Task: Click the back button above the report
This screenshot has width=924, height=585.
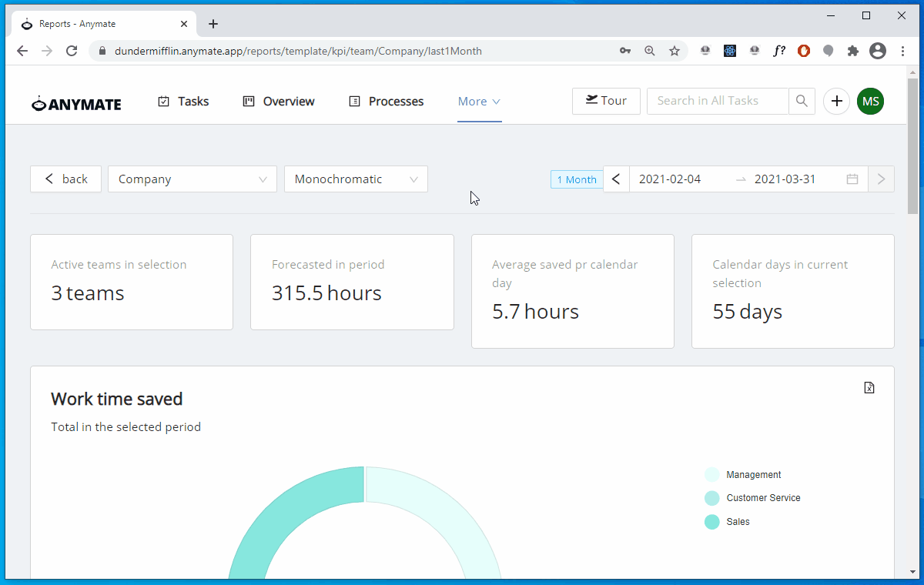Action: coord(65,179)
